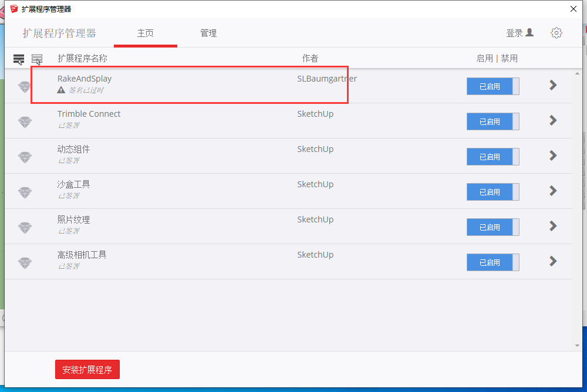Click 已签署 status under 沙盒工具
The width and height of the screenshot is (587, 392).
(69, 195)
